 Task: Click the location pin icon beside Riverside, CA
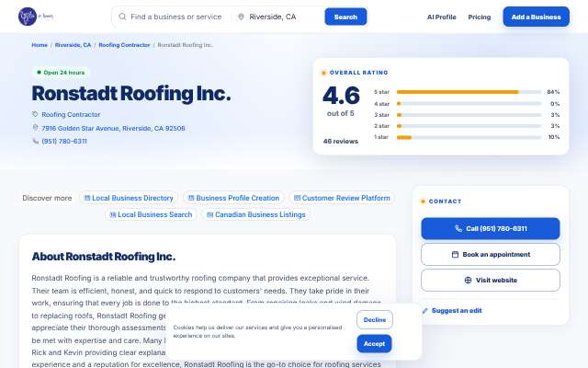click(241, 17)
